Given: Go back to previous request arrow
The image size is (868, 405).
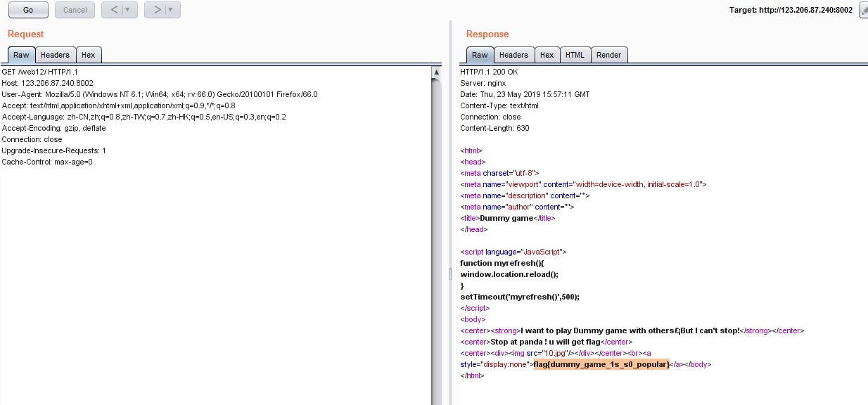Looking at the screenshot, I should click(113, 10).
